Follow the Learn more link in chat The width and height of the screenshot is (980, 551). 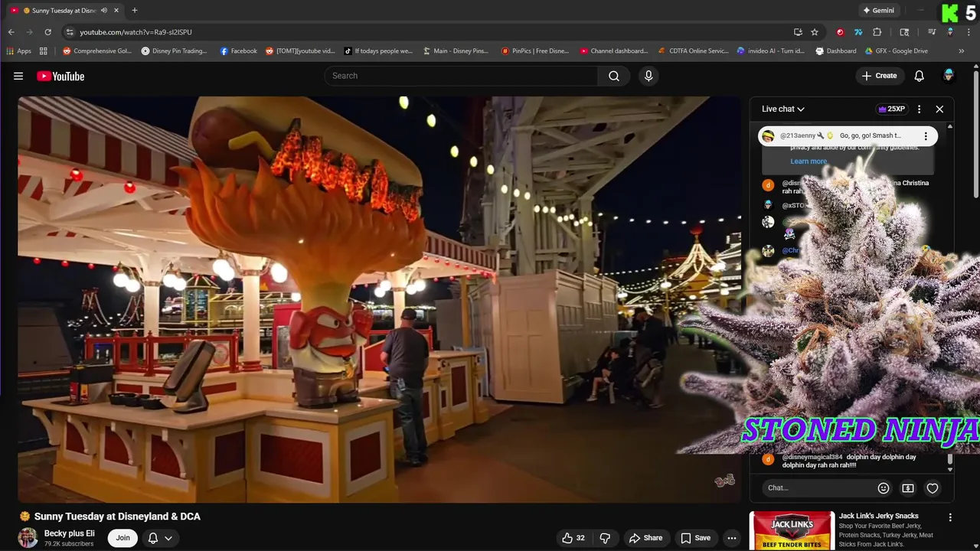808,161
